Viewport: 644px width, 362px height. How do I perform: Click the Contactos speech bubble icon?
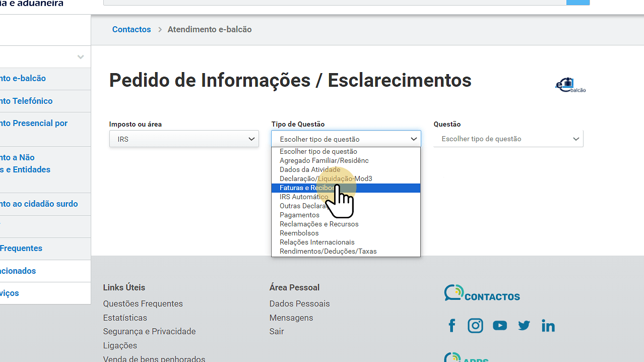point(454,293)
